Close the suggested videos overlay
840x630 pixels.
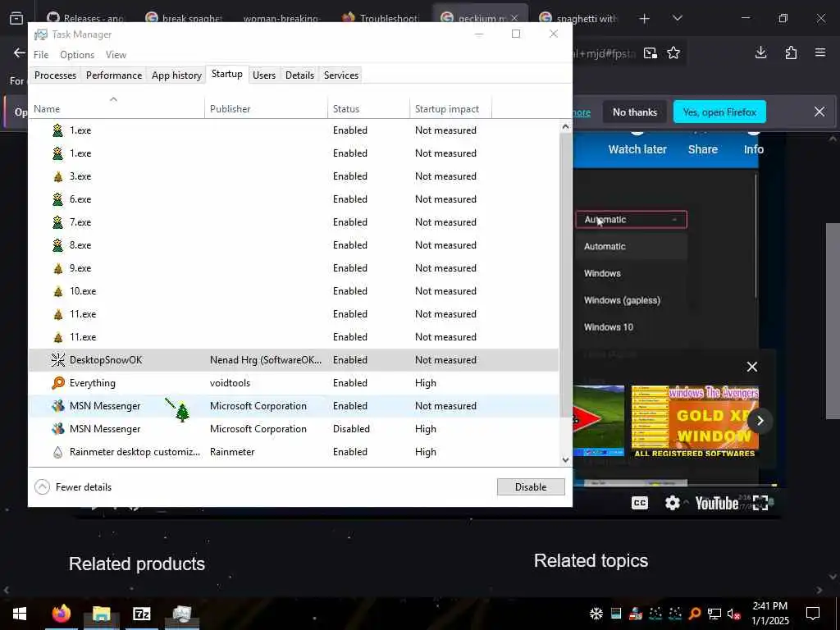752,367
